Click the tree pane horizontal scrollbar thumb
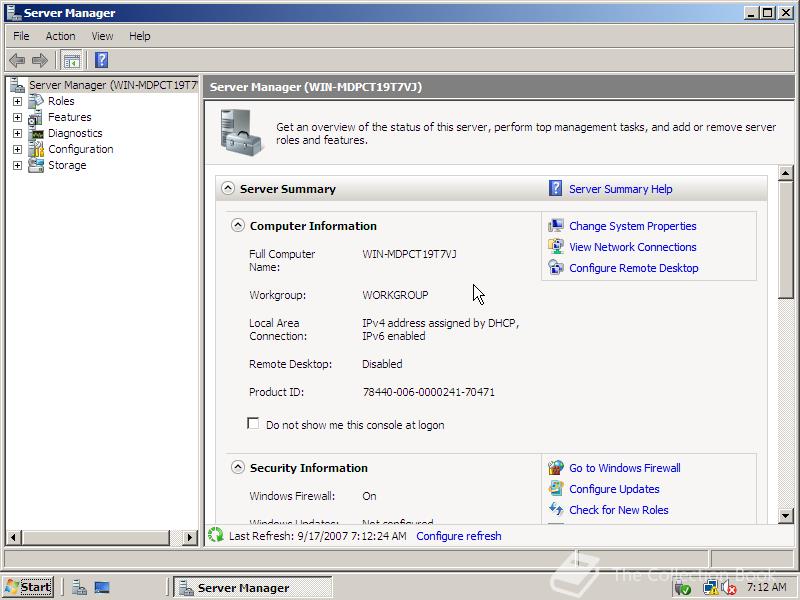This screenshot has width=800, height=600. [96, 537]
